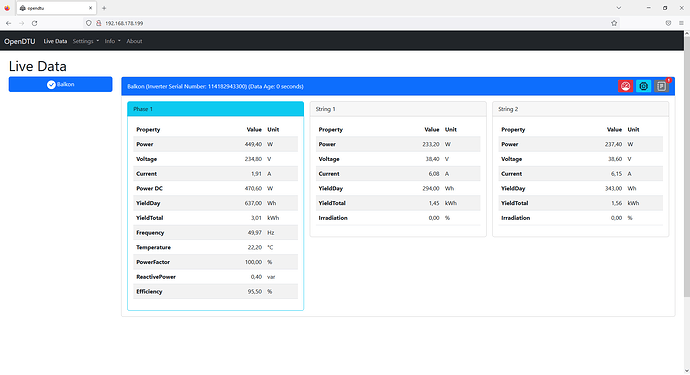
Task: Select String 1 Current value 6,08
Action: pyautogui.click(x=433, y=174)
